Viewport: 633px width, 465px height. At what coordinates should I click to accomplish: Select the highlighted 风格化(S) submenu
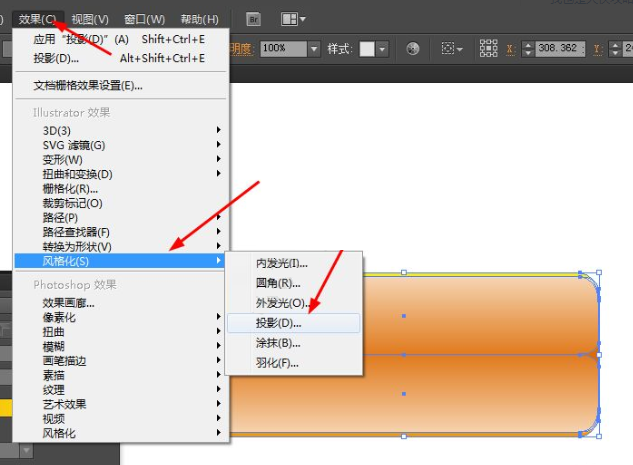point(120,261)
